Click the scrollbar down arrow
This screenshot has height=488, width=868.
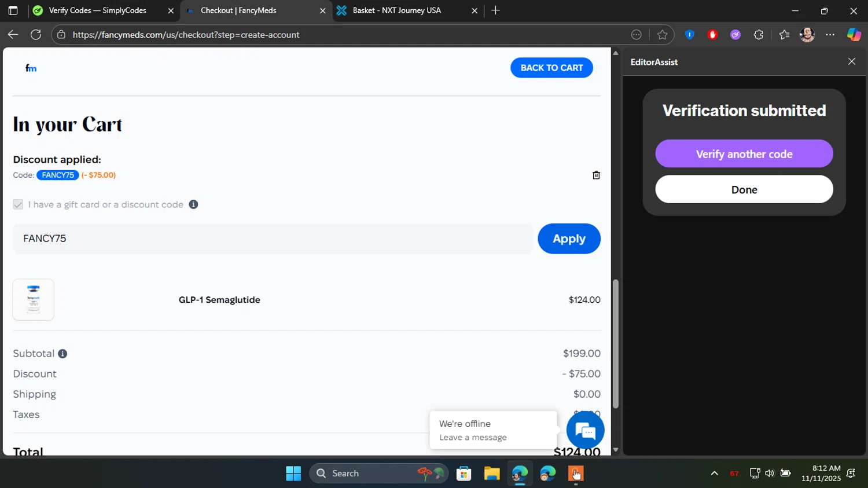coord(616,450)
